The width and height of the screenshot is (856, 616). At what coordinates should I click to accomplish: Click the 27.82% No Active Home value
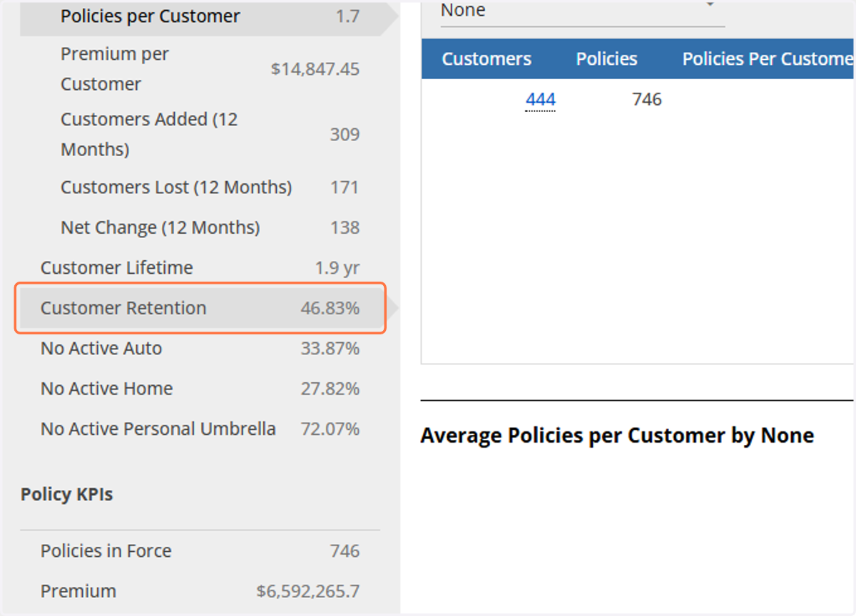click(x=330, y=389)
